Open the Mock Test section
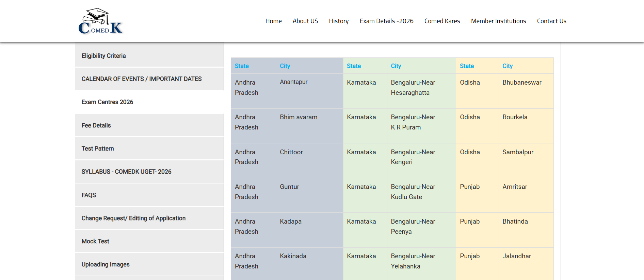The image size is (644, 280). (95, 241)
